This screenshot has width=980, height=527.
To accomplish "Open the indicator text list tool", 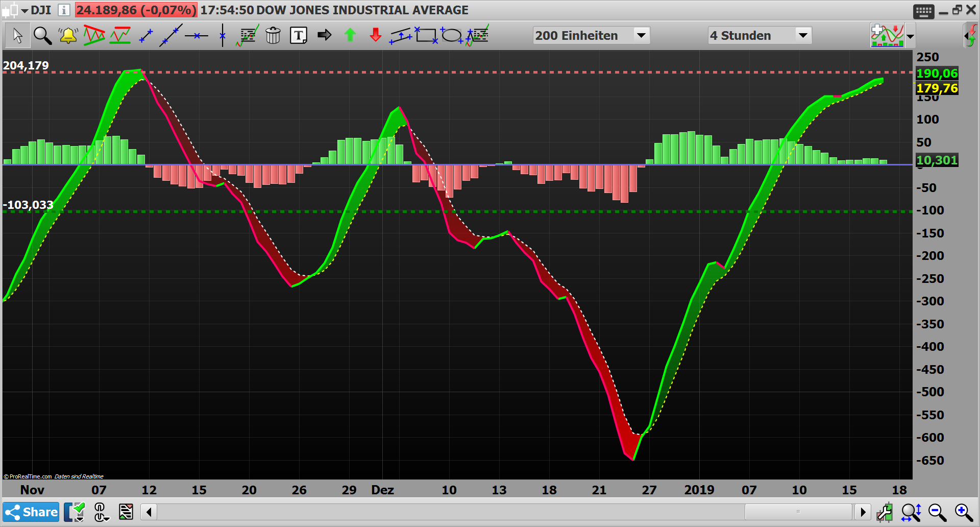I will pyautogui.click(x=248, y=36).
